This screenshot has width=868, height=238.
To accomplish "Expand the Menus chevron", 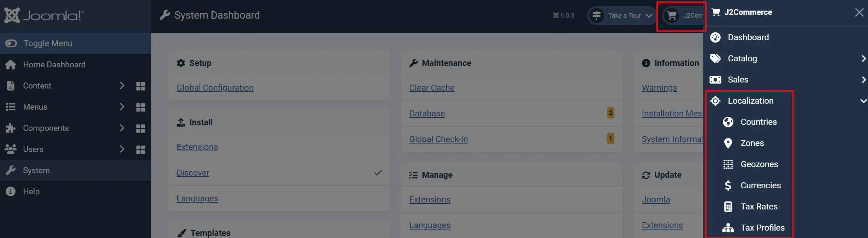I will point(122,107).
